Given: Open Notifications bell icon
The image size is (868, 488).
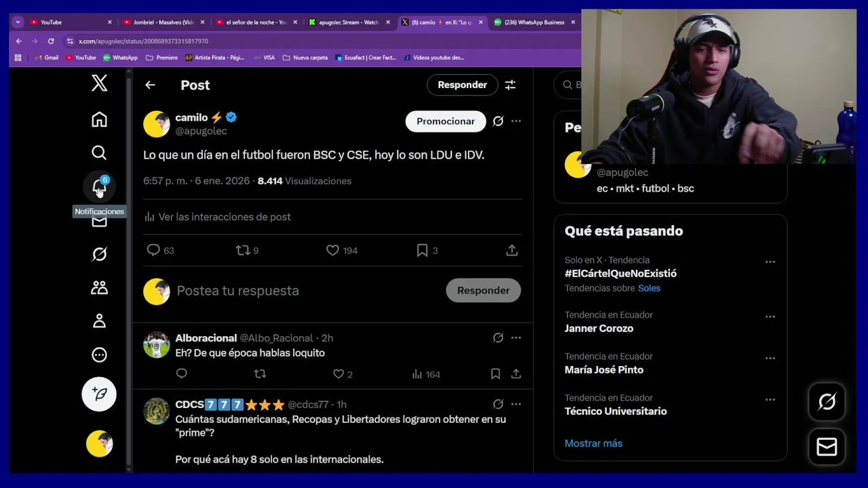Looking at the screenshot, I should (x=99, y=186).
